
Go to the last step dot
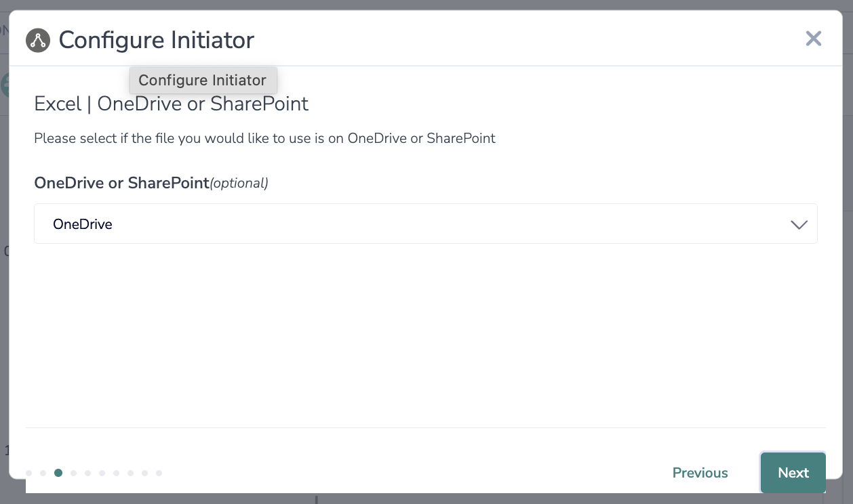click(159, 473)
